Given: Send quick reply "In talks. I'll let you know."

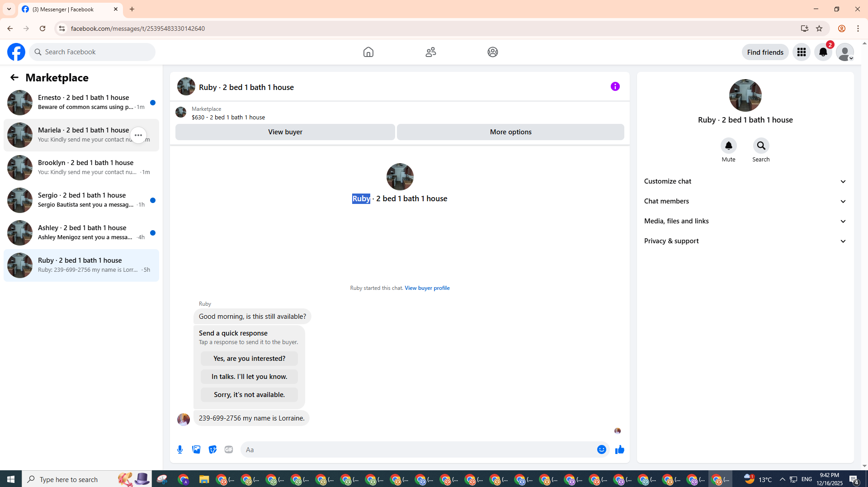Looking at the screenshot, I should click(250, 377).
